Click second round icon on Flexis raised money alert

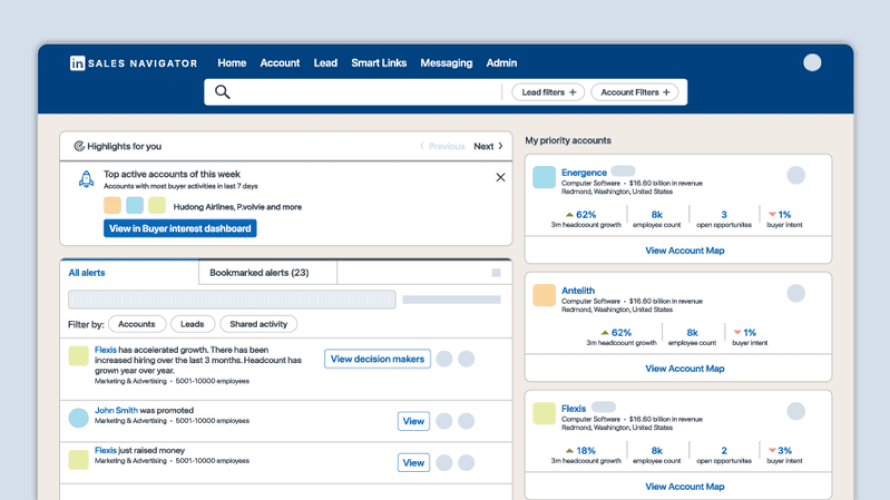(x=466, y=463)
